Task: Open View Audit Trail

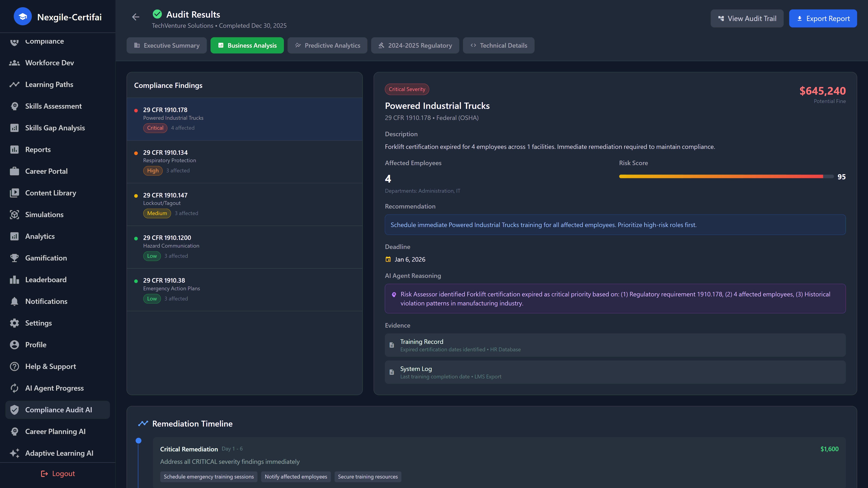Action: click(747, 19)
